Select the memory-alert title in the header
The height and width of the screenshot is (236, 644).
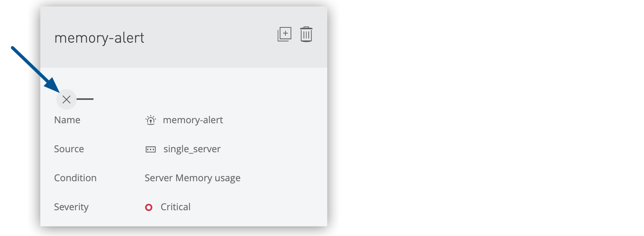[x=99, y=38]
